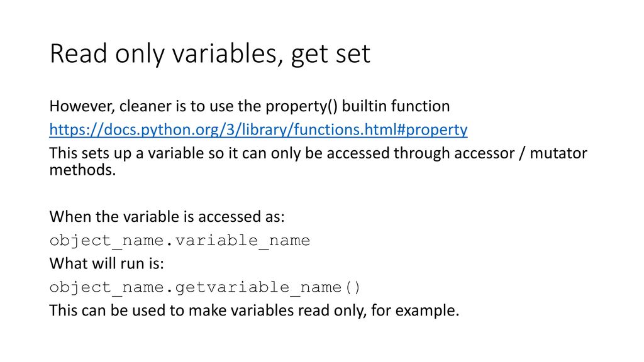Click the words 'Read only' in the title

click(x=107, y=54)
